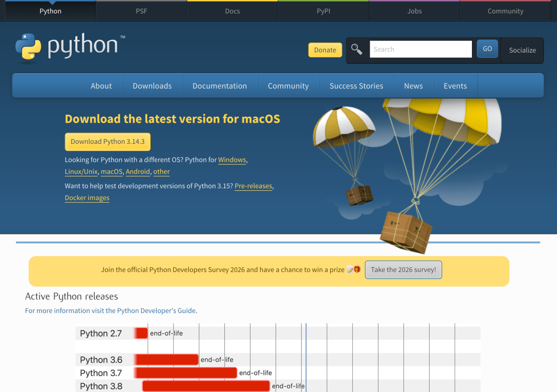Click the Python 3.6 red release bar

(x=166, y=360)
